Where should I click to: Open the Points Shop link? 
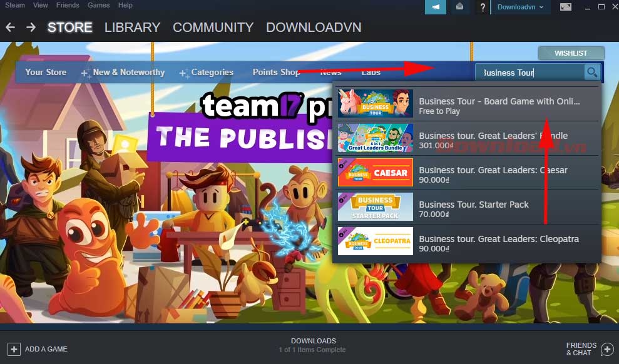pos(277,72)
